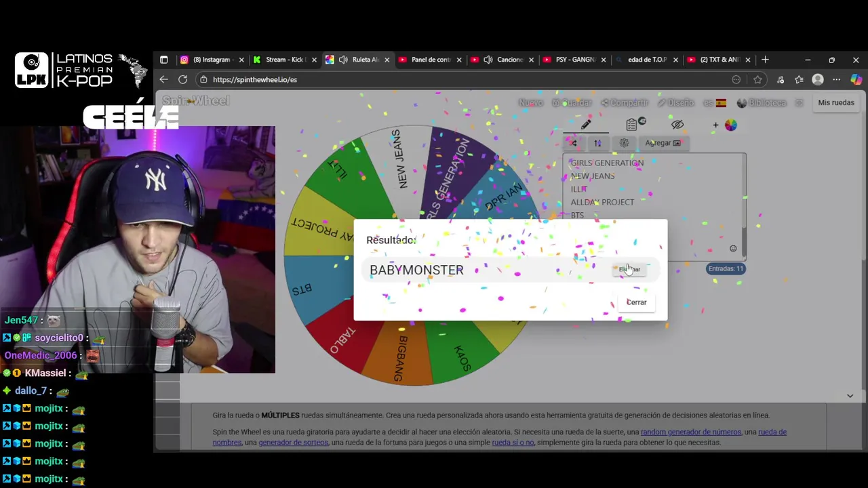Change language with the es flag

(x=715, y=103)
